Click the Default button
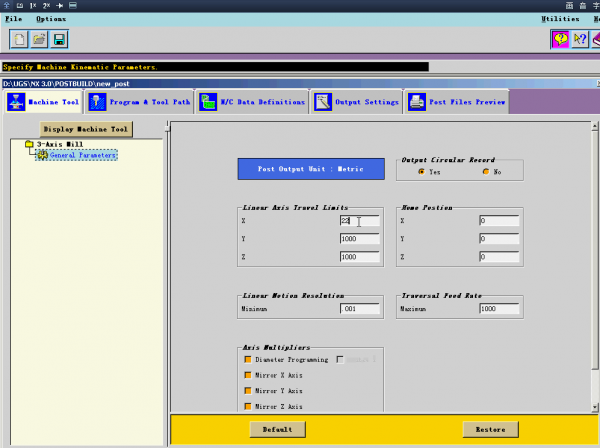 pyautogui.click(x=278, y=430)
